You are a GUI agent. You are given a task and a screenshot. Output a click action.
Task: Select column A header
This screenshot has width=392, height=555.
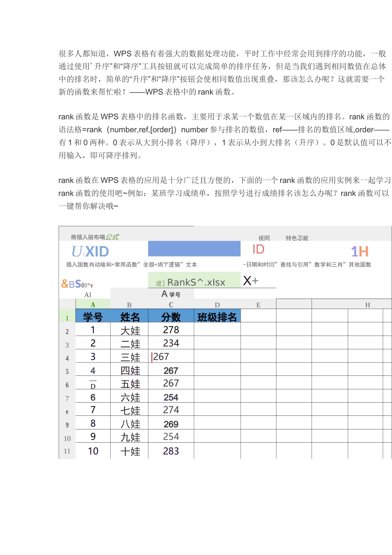tap(93, 305)
